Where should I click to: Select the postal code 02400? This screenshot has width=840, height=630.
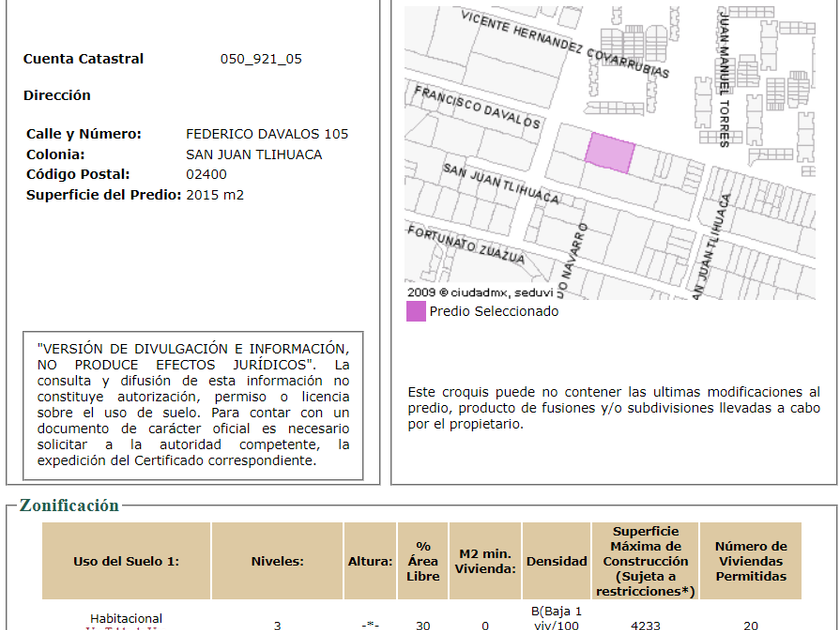206,174
